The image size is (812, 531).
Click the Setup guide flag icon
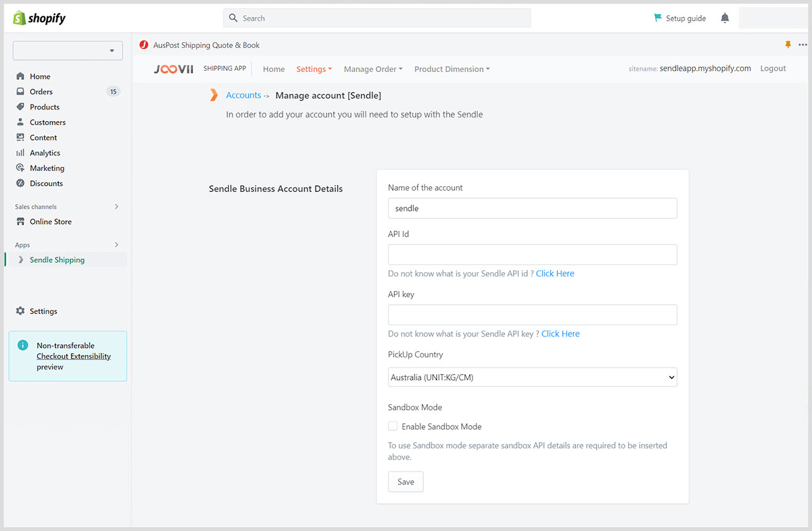click(658, 18)
